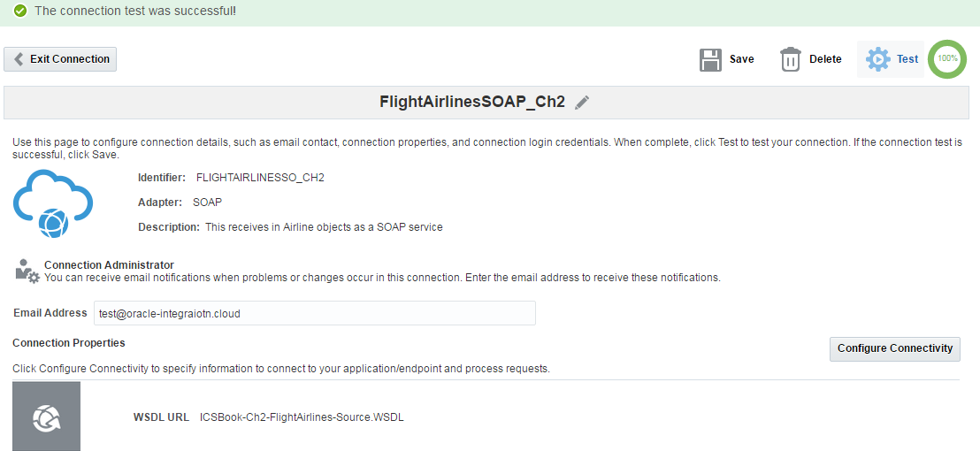This screenshot has height=451, width=980.
Task: Click the pencil icon to edit connection name
Action: coord(582,103)
